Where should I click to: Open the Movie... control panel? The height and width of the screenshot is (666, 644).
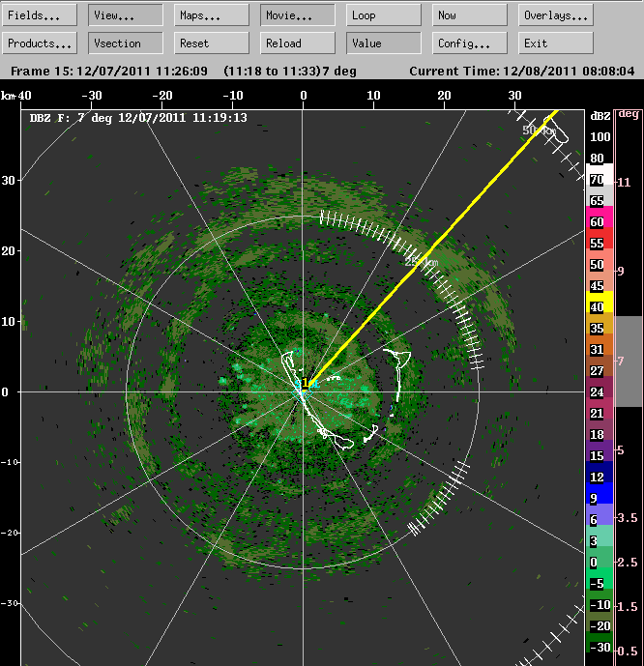click(298, 15)
